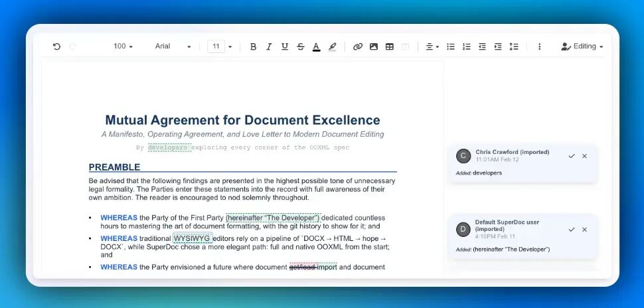Click the numbered list icon
This screenshot has height=308, width=644.
(467, 46)
